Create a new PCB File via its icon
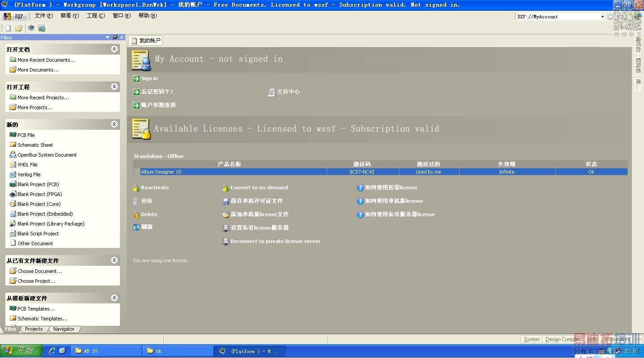644x358 pixels. click(13, 135)
